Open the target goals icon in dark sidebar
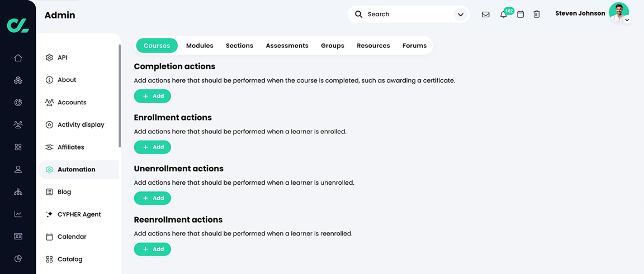Screen dimensions: 644x274 pyautogui.click(x=18, y=103)
